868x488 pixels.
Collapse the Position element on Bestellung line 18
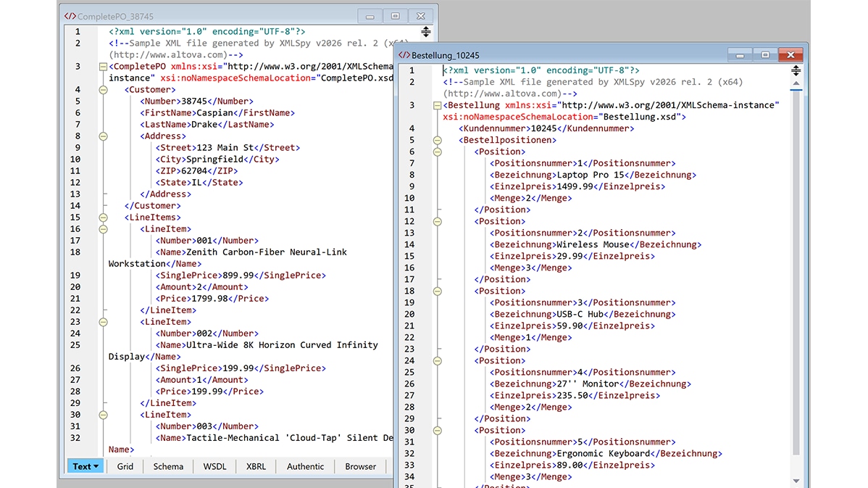coord(438,291)
